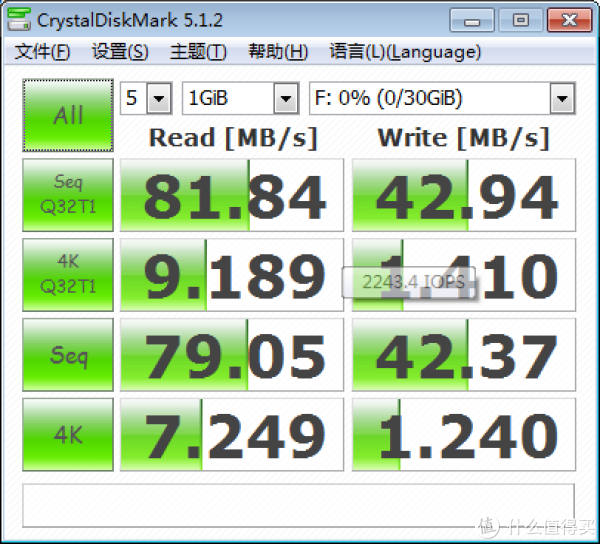
Task: Open the 语言(L)(Language) menu
Action: (405, 52)
